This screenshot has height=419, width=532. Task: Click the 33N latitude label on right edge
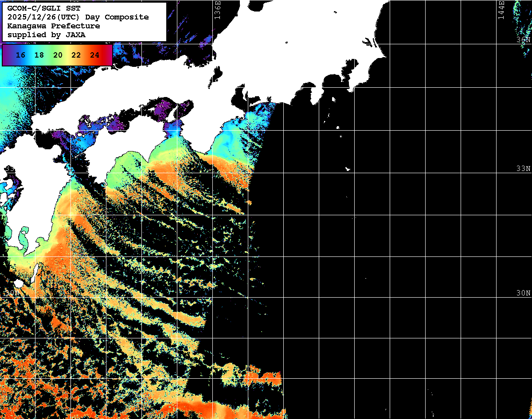point(523,168)
